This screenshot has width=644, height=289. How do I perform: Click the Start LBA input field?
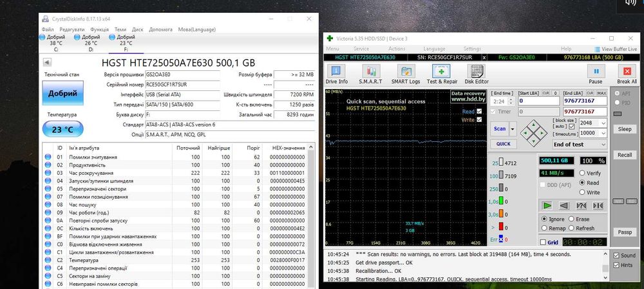pyautogui.click(x=539, y=101)
